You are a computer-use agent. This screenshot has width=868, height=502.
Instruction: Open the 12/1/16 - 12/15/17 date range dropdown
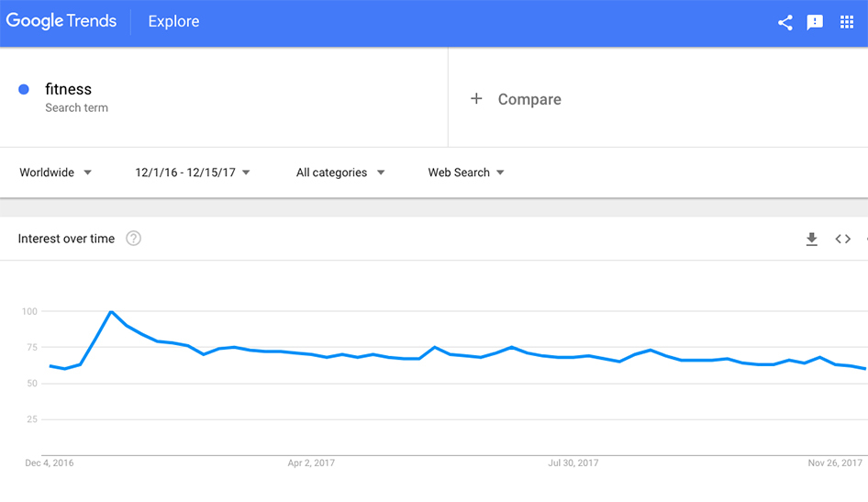(193, 173)
